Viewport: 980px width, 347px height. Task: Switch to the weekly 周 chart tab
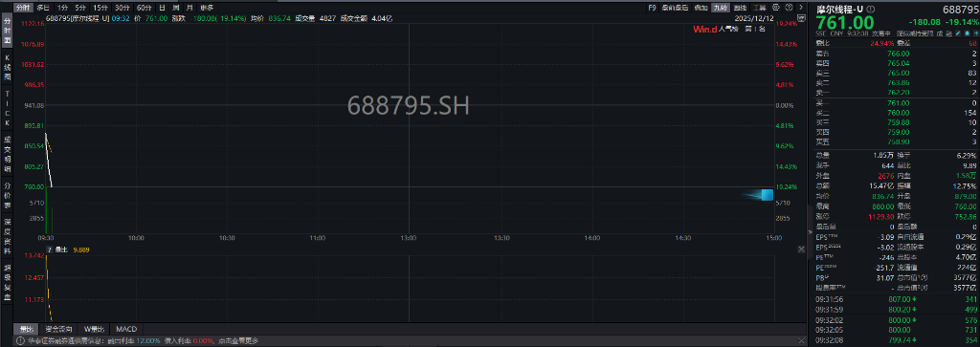[176, 8]
